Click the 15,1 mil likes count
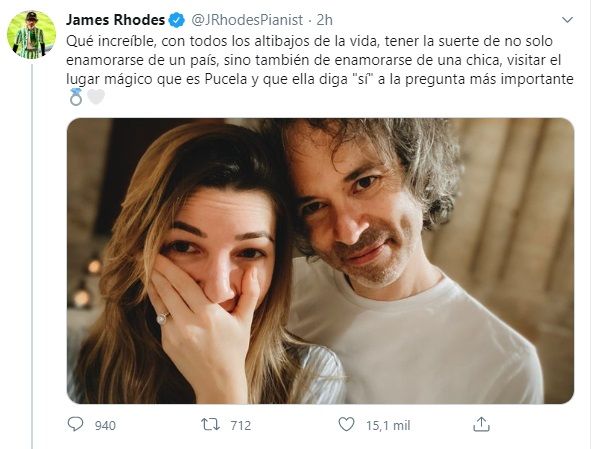Image resolution: width=595 pixels, height=449 pixels. (x=388, y=425)
